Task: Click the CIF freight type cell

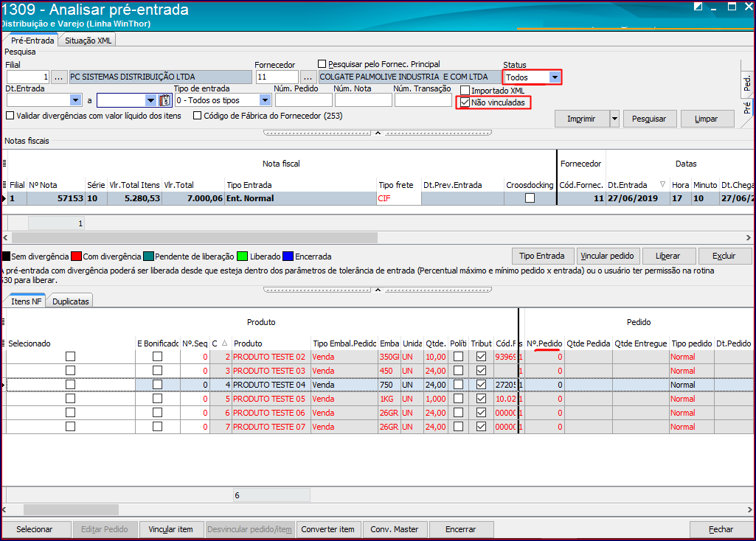Action: [399, 198]
